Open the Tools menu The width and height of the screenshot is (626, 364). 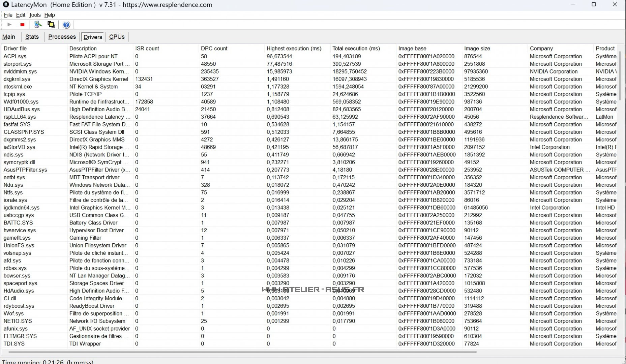coord(34,15)
